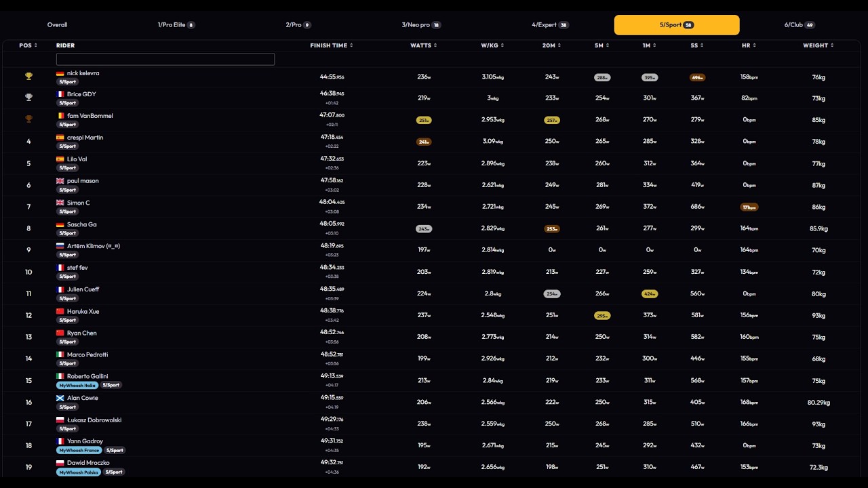
Task: Click the Russian flag beside Artëm Klimov
Action: pyautogui.click(x=60, y=246)
